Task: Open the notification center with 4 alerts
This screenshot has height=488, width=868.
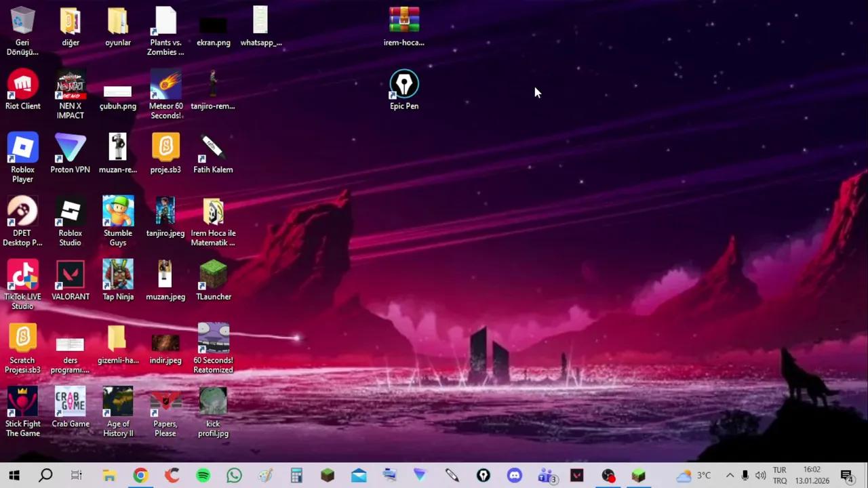Action: tap(846, 476)
